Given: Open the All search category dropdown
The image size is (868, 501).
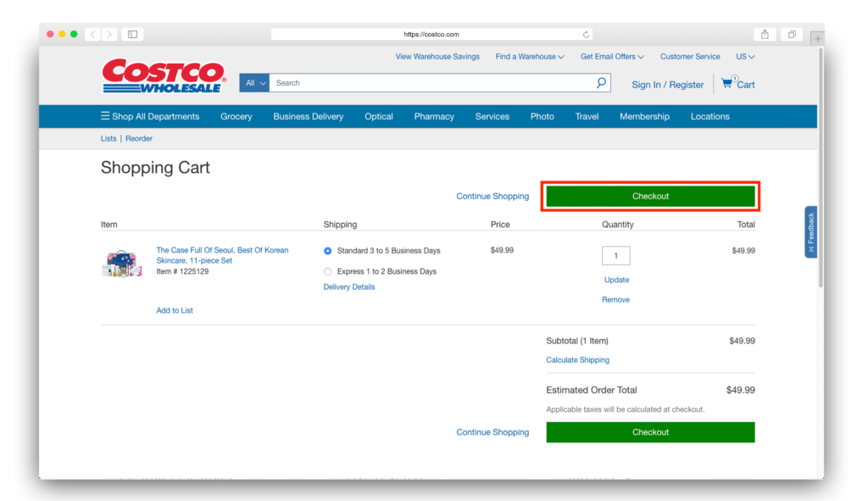Looking at the screenshot, I should pos(254,83).
